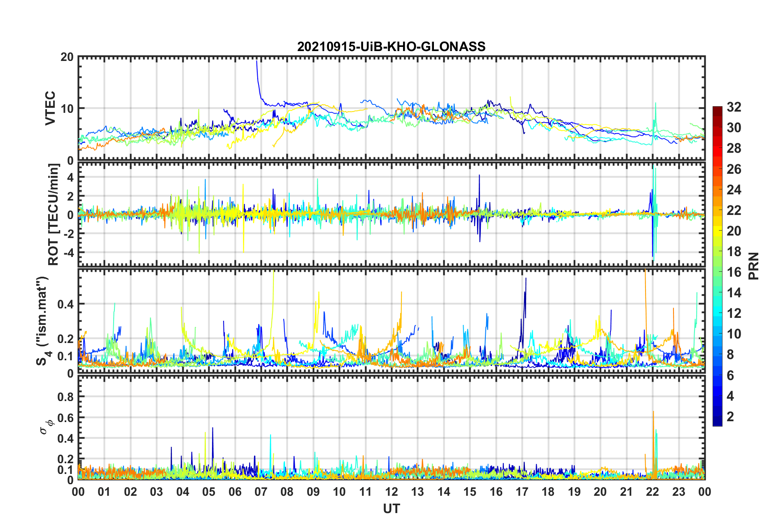The height and width of the screenshot is (532, 783).
Task: Click x-axis tick label 13
Action: pyautogui.click(x=417, y=492)
